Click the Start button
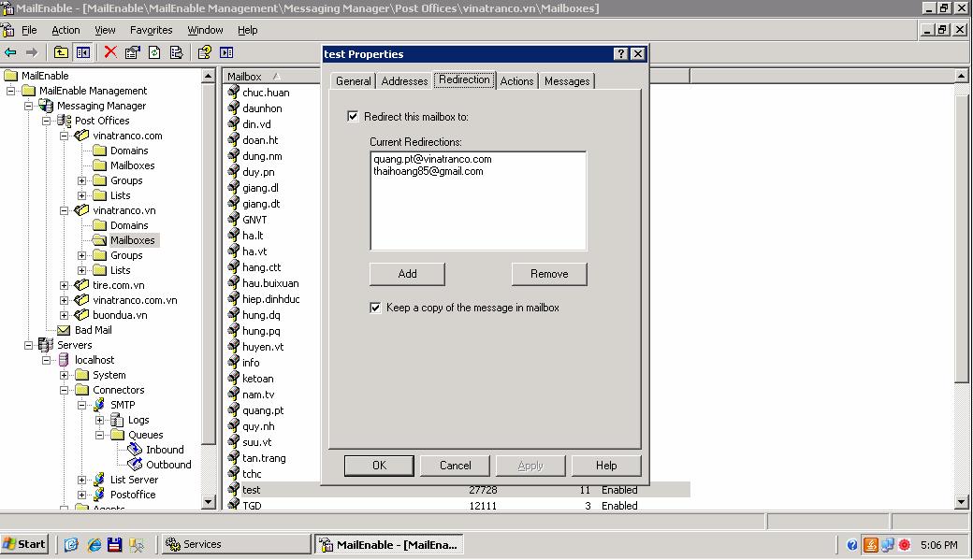 click(x=25, y=544)
